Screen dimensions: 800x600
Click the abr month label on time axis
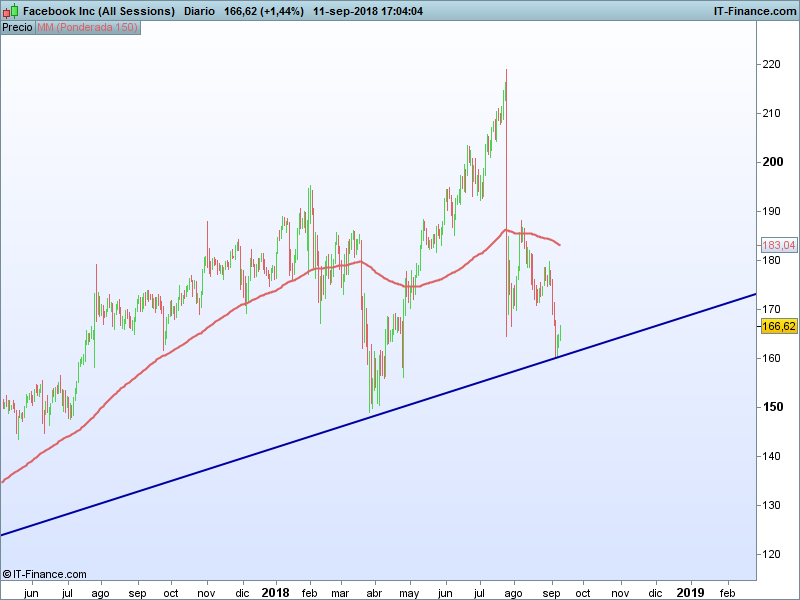coord(374,593)
